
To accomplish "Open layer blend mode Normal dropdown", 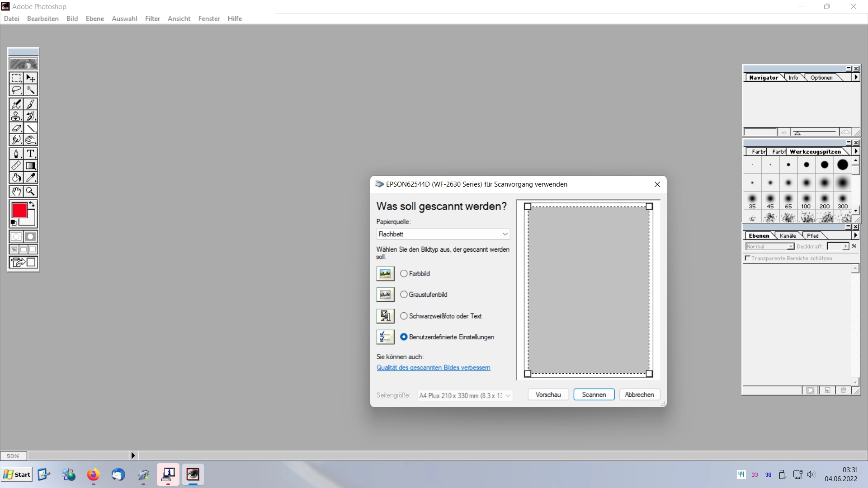I will coord(770,246).
